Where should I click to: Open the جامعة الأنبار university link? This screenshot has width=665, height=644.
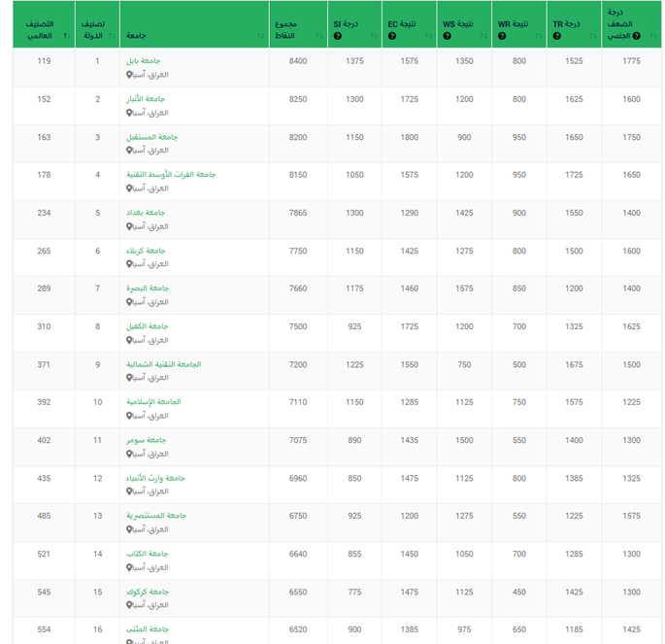tap(146, 99)
